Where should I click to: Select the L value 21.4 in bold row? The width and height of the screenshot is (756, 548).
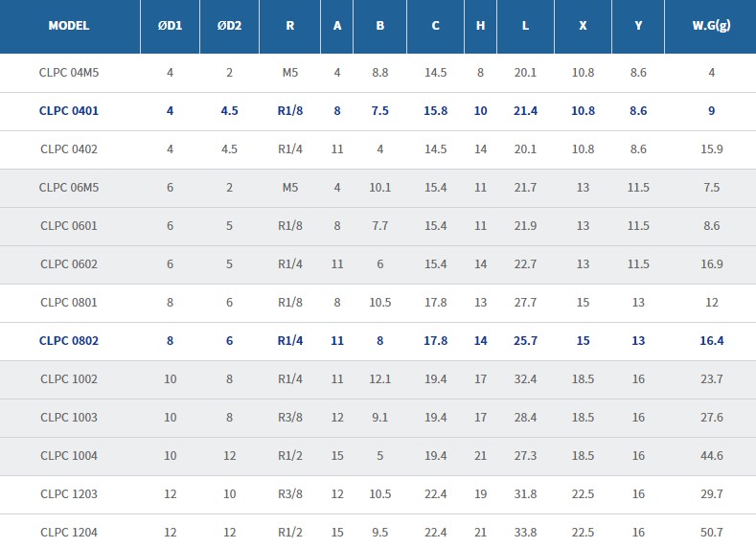pos(525,111)
